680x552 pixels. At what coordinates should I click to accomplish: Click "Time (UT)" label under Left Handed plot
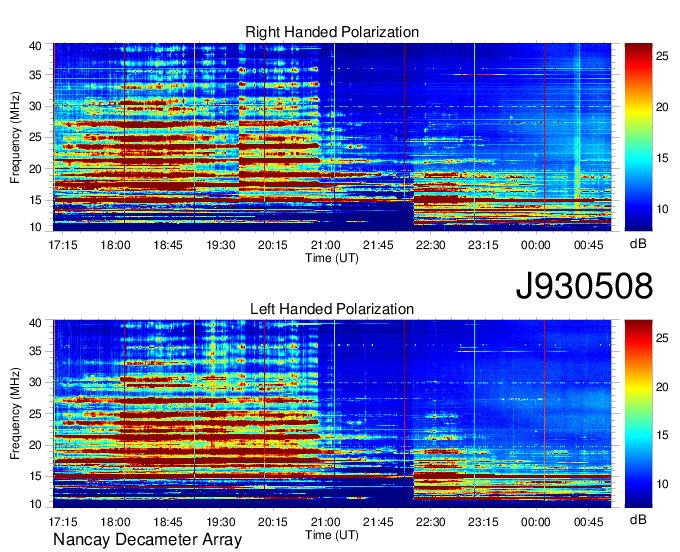(x=332, y=535)
